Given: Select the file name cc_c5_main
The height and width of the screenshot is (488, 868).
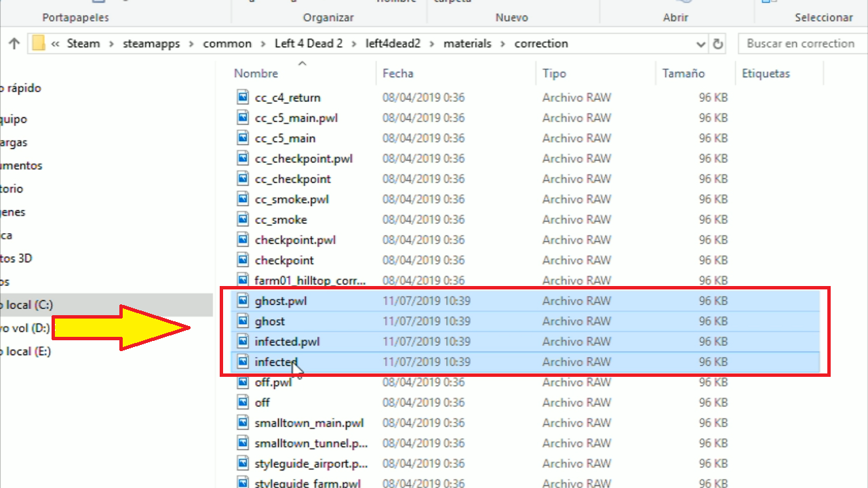Looking at the screenshot, I should click(285, 138).
